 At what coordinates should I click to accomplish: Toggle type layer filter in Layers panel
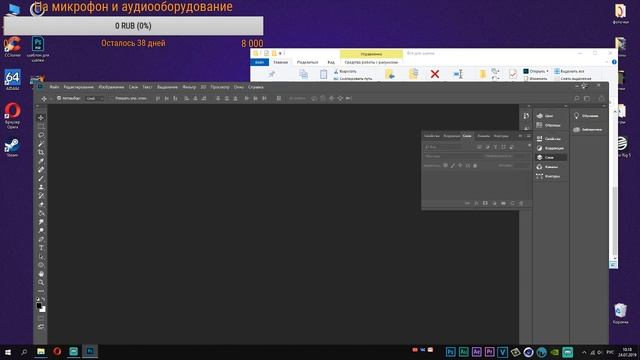[x=496, y=147]
